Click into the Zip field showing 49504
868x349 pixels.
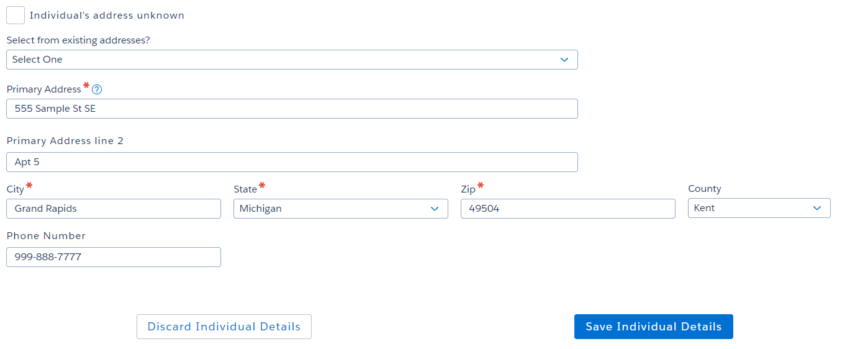[567, 209]
